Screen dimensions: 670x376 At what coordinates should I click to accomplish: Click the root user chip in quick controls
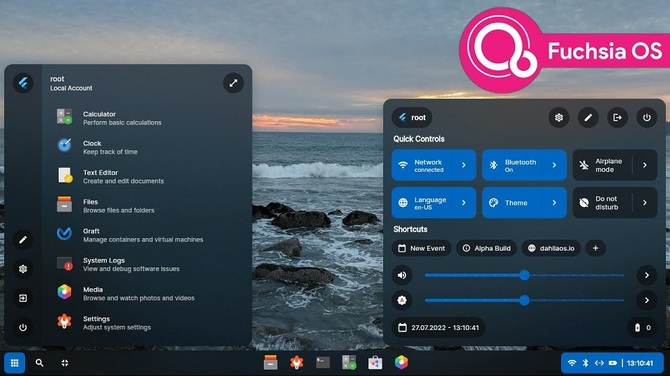[412, 118]
